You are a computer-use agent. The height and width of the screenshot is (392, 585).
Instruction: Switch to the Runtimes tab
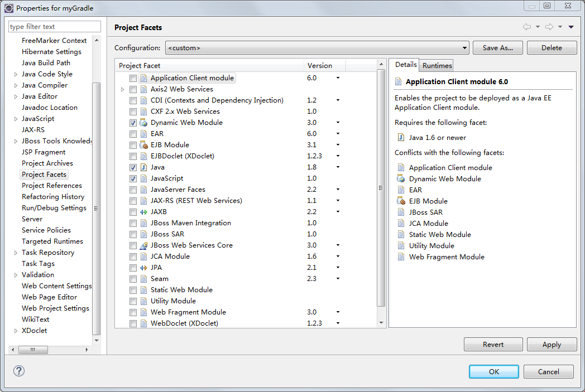pos(437,66)
